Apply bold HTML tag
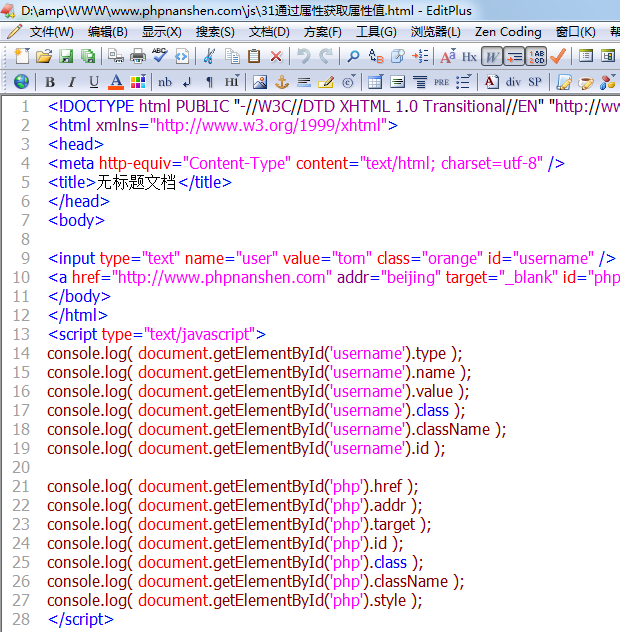 (50, 82)
